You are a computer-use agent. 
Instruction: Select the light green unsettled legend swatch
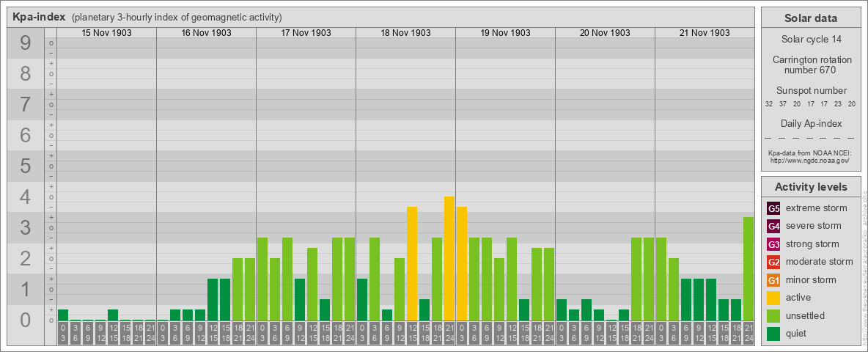pos(773,315)
